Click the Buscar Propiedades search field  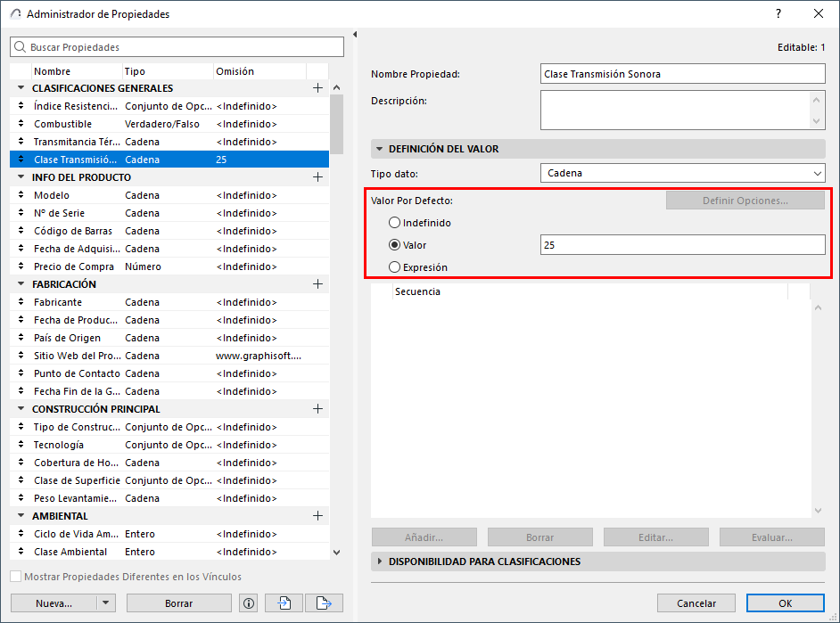pyautogui.click(x=177, y=47)
